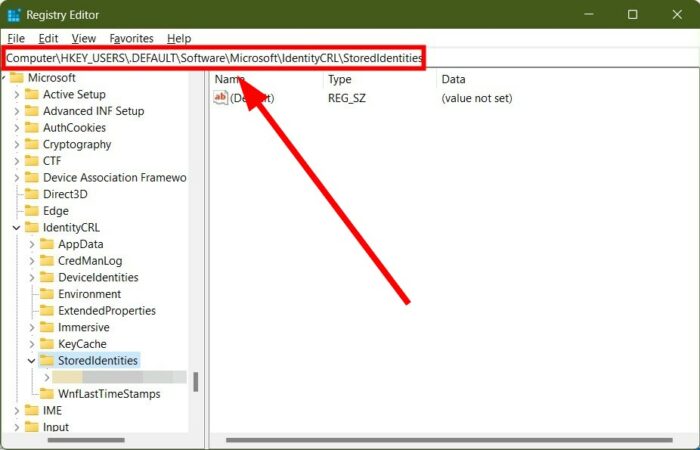700x450 pixels.
Task: Select the Direct3D key label
Action: coord(65,194)
